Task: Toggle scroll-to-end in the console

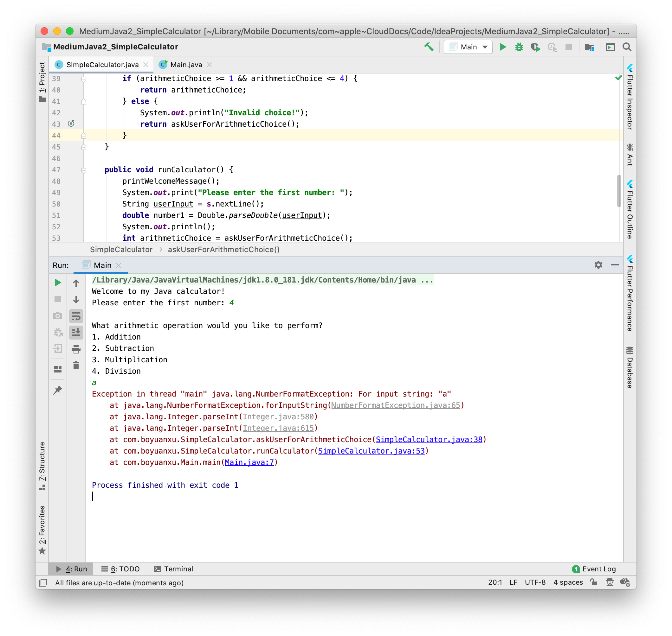Action: 76,333
